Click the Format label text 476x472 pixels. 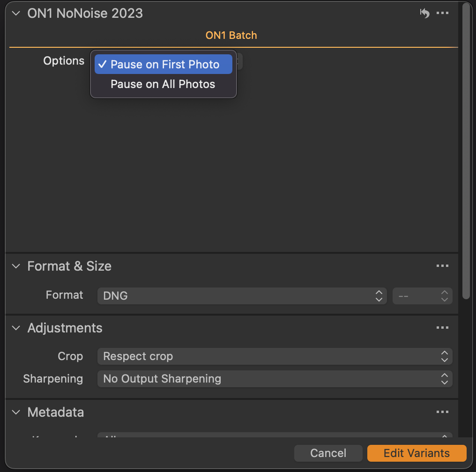[x=64, y=295]
